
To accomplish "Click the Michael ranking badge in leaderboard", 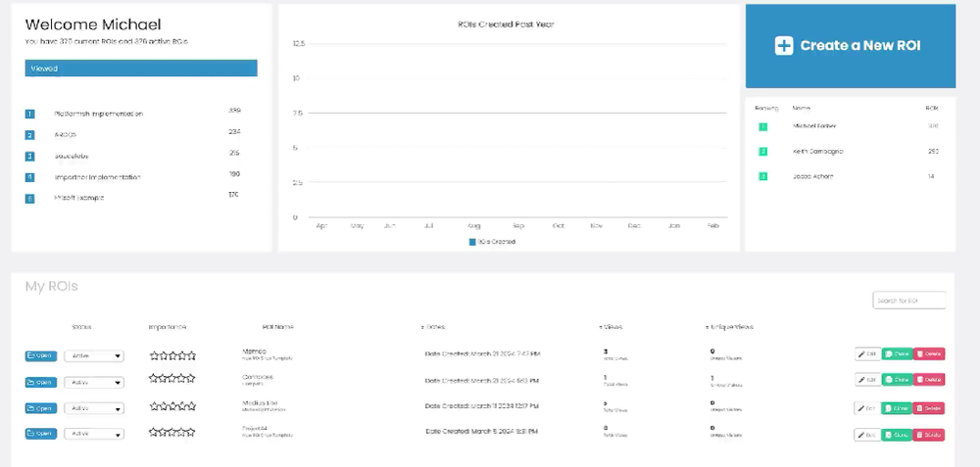I will click(762, 126).
